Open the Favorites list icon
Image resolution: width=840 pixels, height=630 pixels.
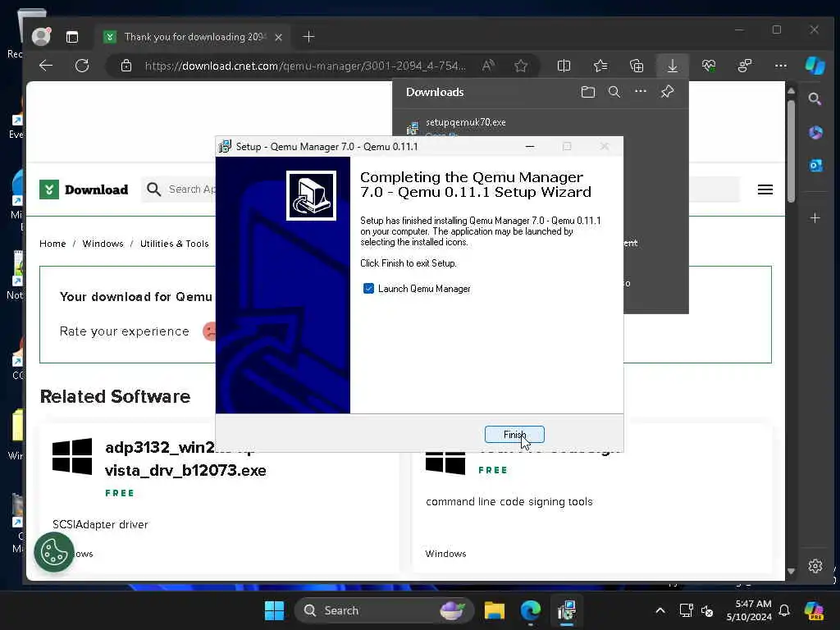[x=600, y=66]
